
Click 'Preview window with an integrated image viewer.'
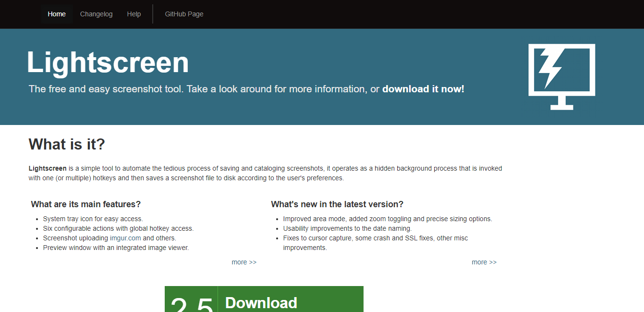pos(116,248)
